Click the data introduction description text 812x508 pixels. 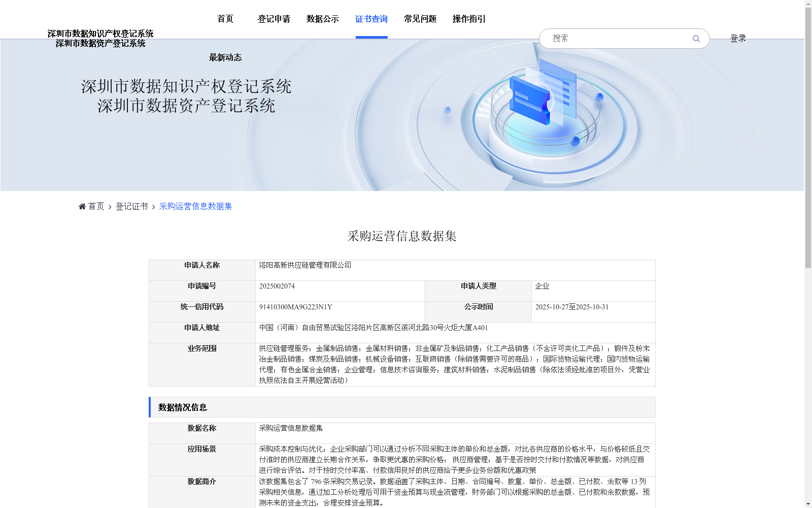tap(455, 492)
